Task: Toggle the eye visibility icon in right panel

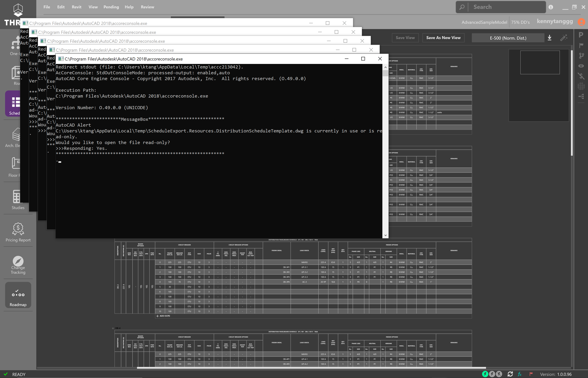Action: 581,66
